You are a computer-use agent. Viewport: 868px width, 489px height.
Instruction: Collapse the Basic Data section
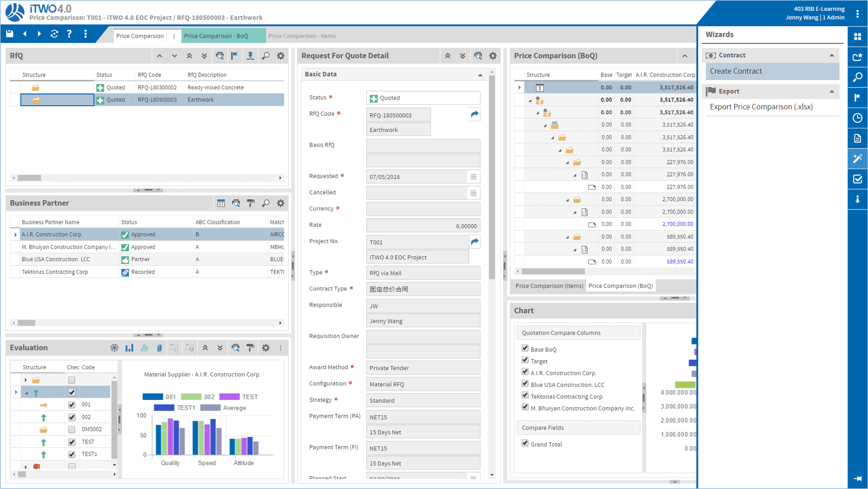[x=480, y=74]
